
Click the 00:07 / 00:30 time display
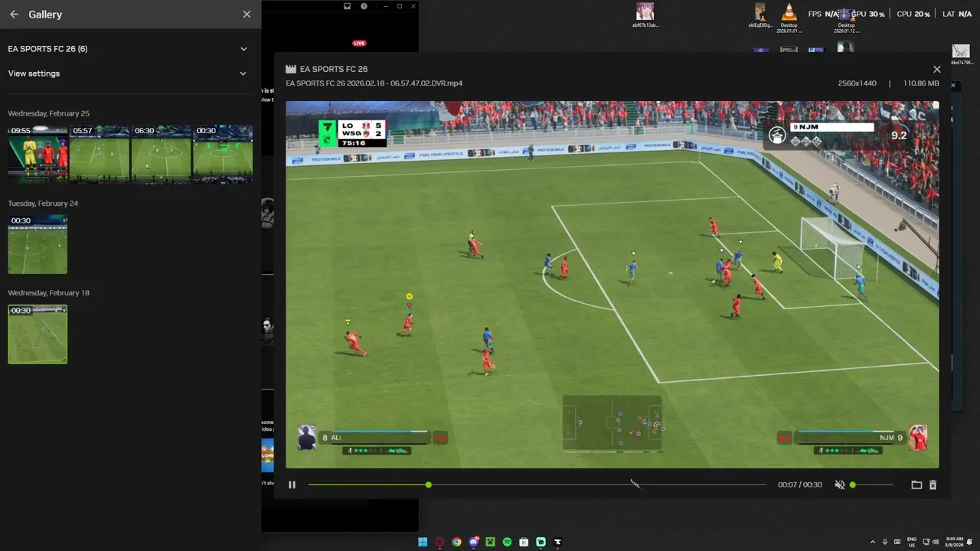800,484
